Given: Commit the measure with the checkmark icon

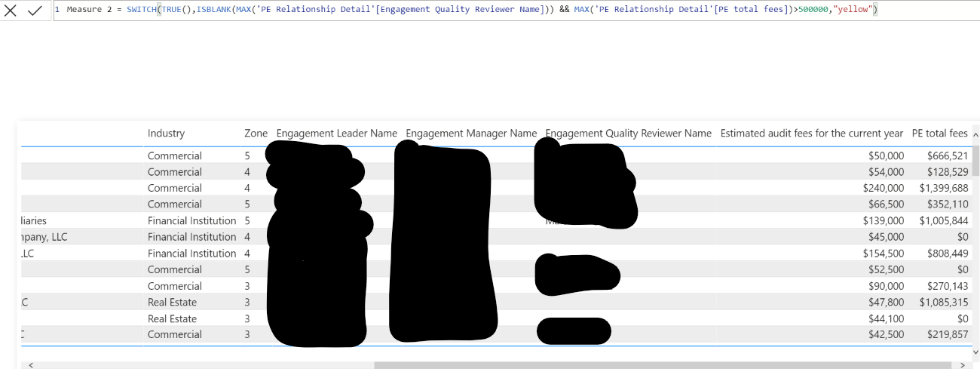Looking at the screenshot, I should 35,11.
